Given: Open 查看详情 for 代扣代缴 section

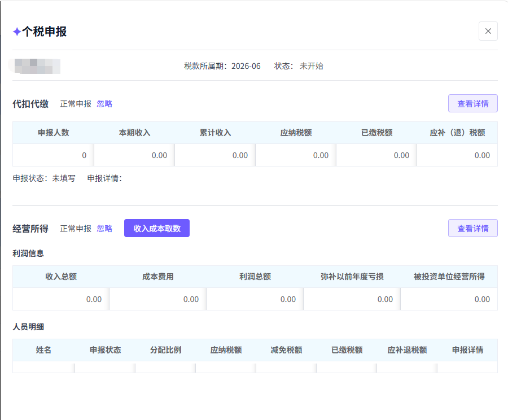Looking at the screenshot, I should [x=472, y=103].
